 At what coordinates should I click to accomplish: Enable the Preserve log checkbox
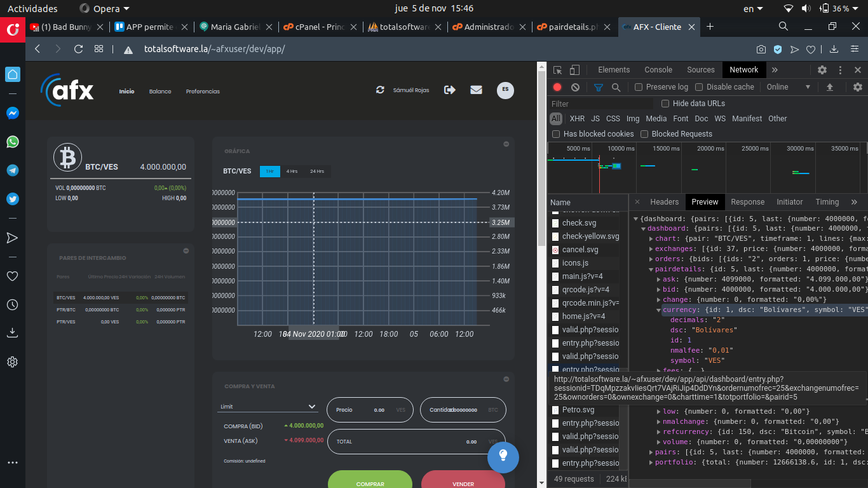(639, 87)
